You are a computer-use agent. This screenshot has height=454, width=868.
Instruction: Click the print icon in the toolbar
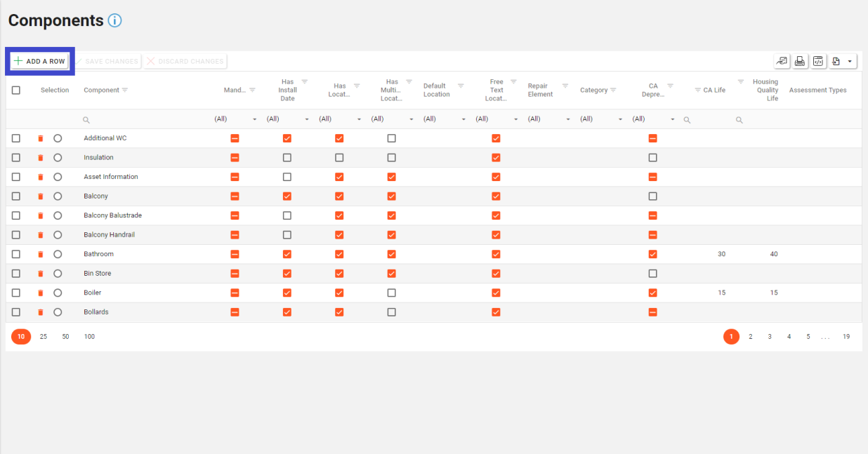click(x=800, y=62)
